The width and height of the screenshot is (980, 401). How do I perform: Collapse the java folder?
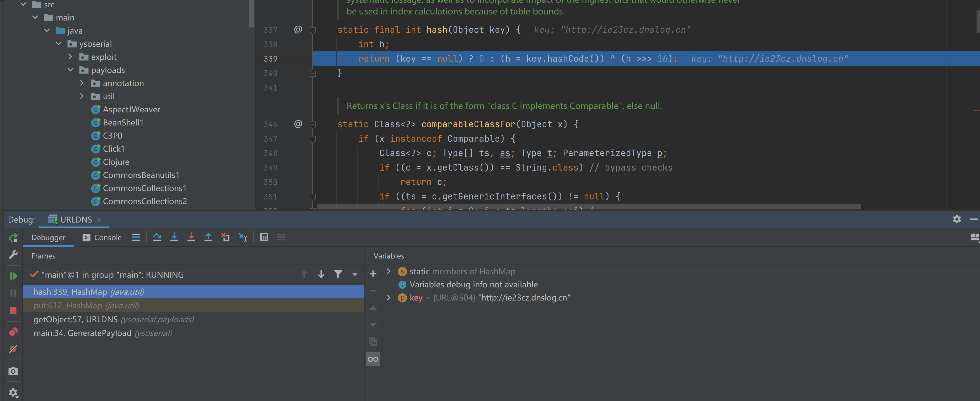pyautogui.click(x=47, y=30)
